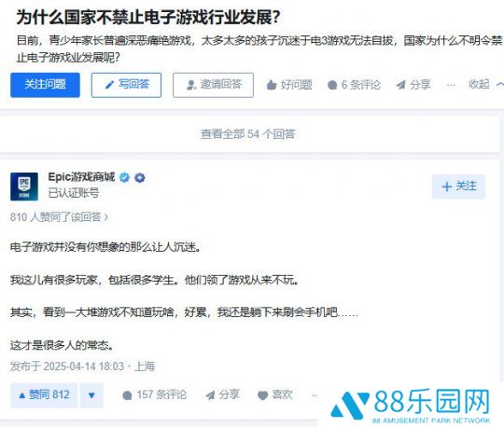
Task: Open the Epic游戏商城 author name link
Action: [81, 177]
